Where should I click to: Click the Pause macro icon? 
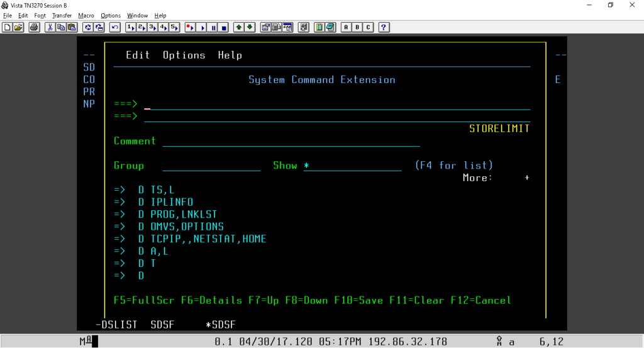[213, 28]
